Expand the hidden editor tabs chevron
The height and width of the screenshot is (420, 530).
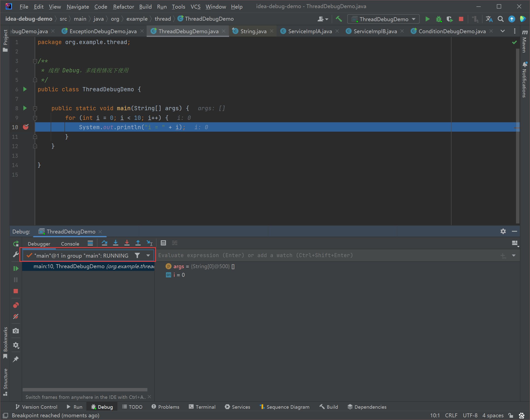point(503,31)
